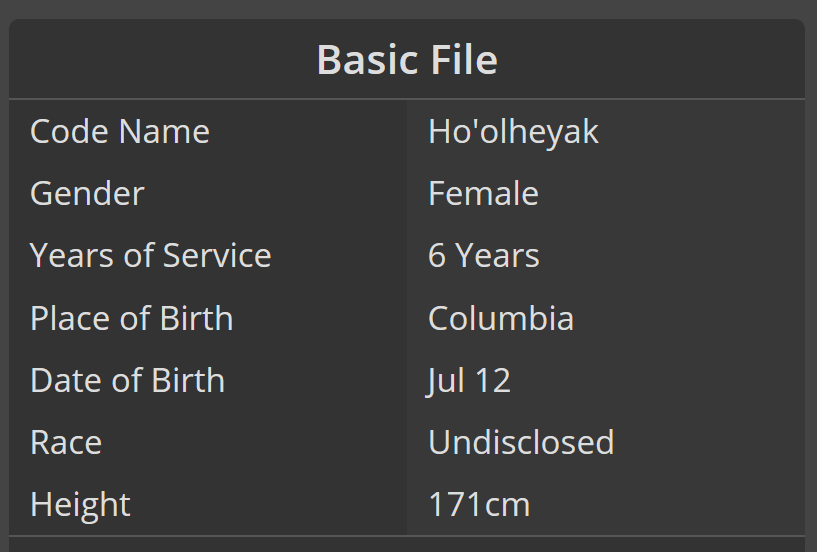This screenshot has height=552, width=817.
Task: Click the Undisclosed race value
Action: (521, 442)
